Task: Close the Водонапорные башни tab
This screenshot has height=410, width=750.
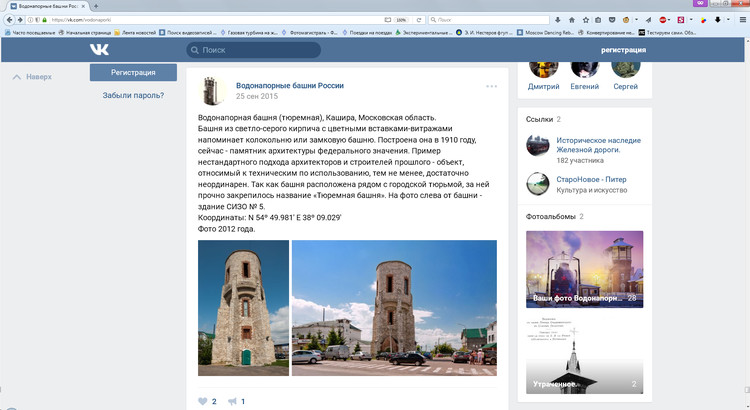Action: click(85, 6)
